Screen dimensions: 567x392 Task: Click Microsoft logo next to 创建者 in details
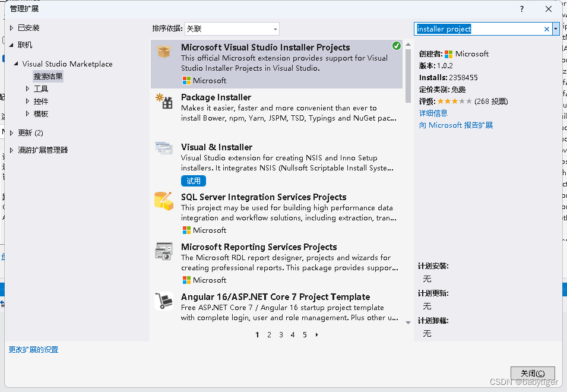(x=448, y=54)
